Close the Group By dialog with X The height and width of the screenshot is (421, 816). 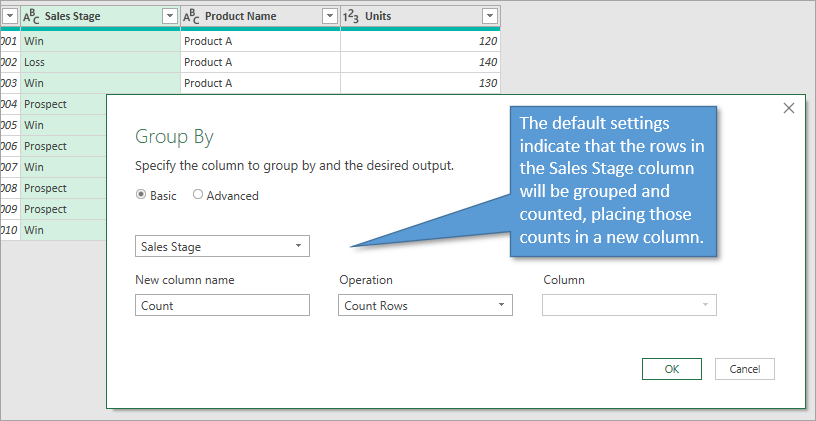[788, 108]
